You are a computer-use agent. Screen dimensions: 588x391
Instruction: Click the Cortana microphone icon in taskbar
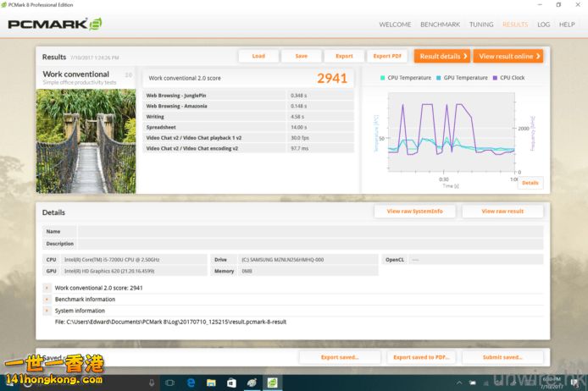click(x=152, y=383)
